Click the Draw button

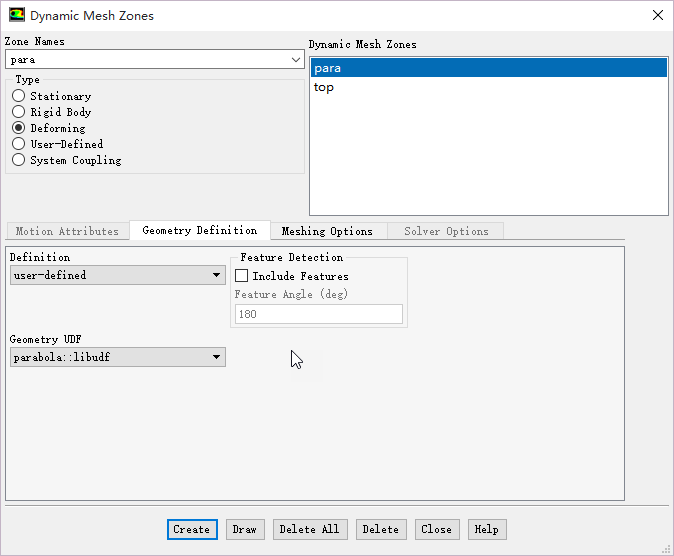tap(244, 529)
